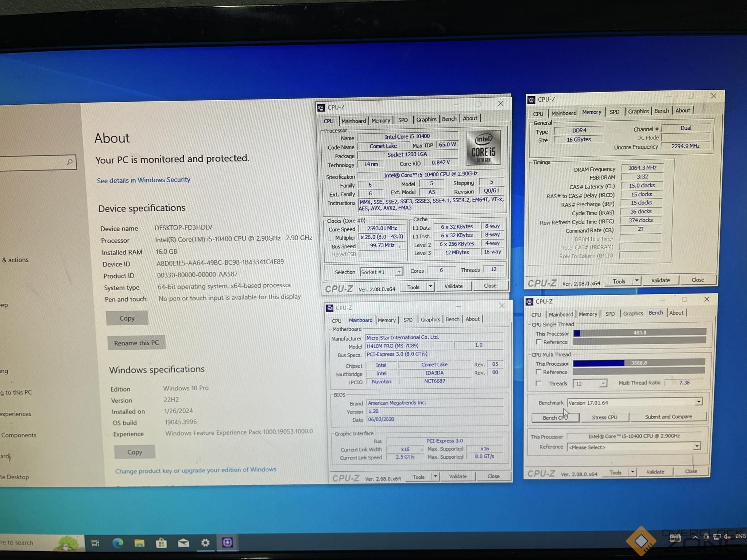Tick the Threads checkbox in Bench tab
747x560 pixels.
538,383
